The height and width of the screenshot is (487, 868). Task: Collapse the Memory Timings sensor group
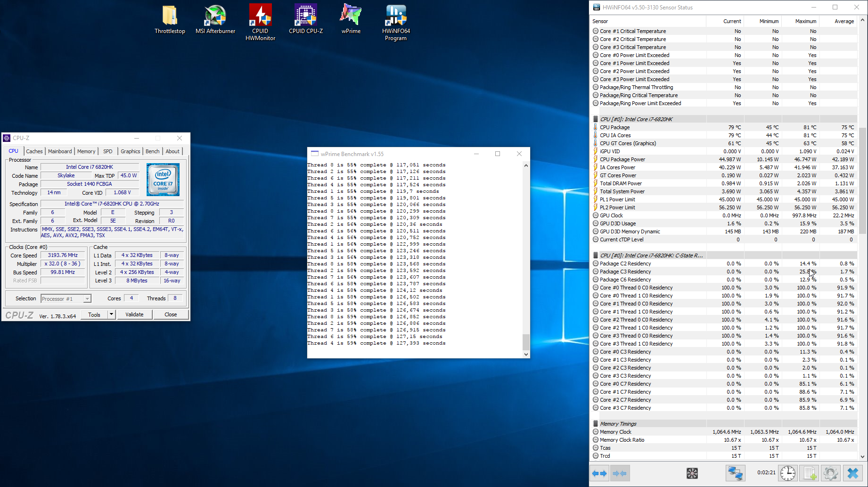[x=595, y=424]
